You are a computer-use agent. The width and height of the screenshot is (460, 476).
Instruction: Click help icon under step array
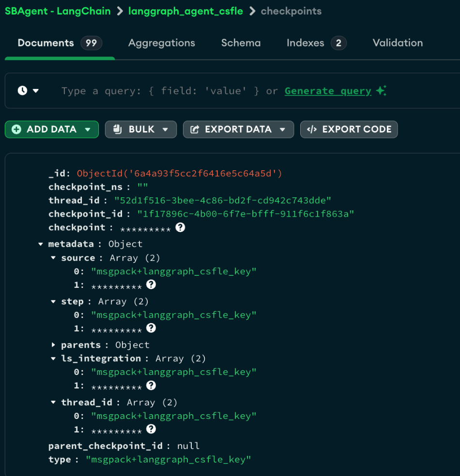point(151,328)
